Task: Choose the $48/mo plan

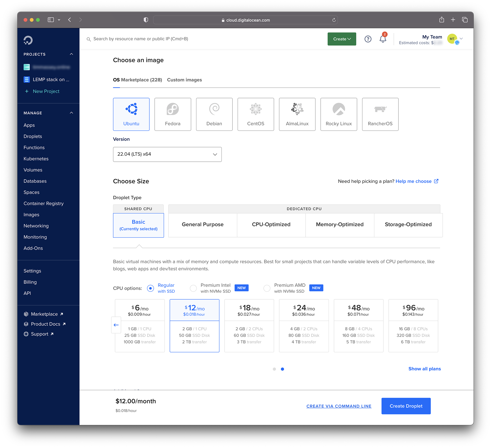Action: click(x=359, y=326)
